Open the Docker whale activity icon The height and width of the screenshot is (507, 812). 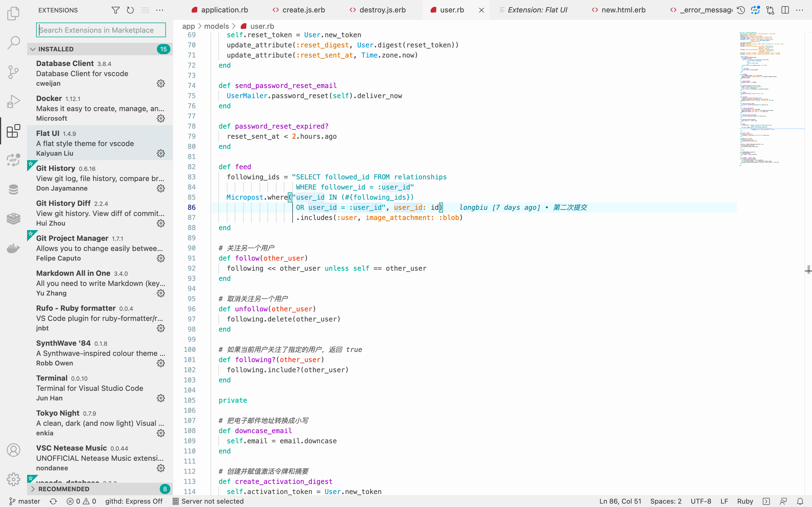[x=14, y=248]
